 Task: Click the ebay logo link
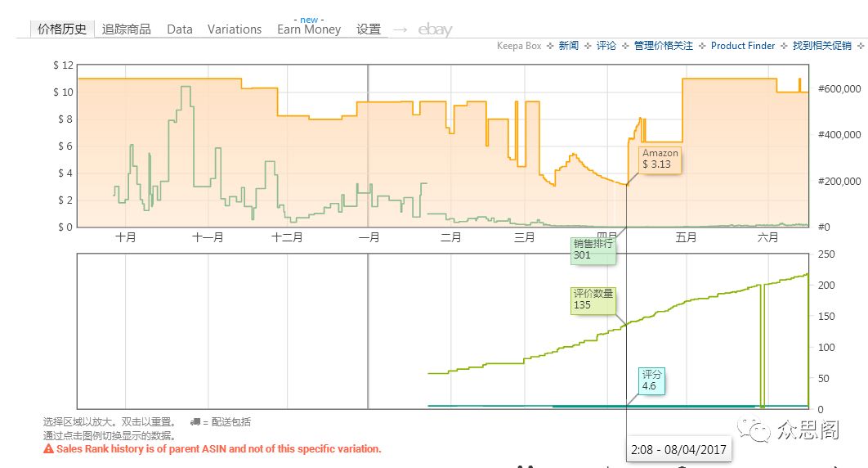tap(435, 29)
